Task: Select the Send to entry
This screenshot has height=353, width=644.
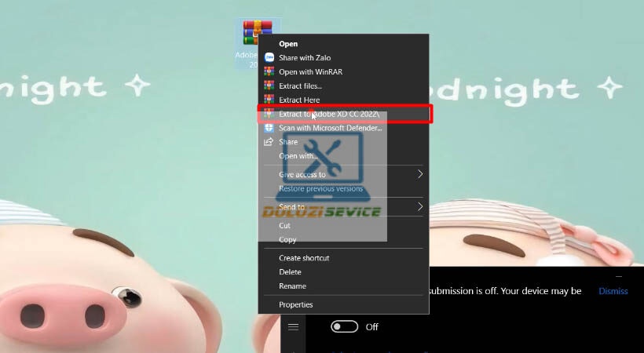Action: click(343, 206)
